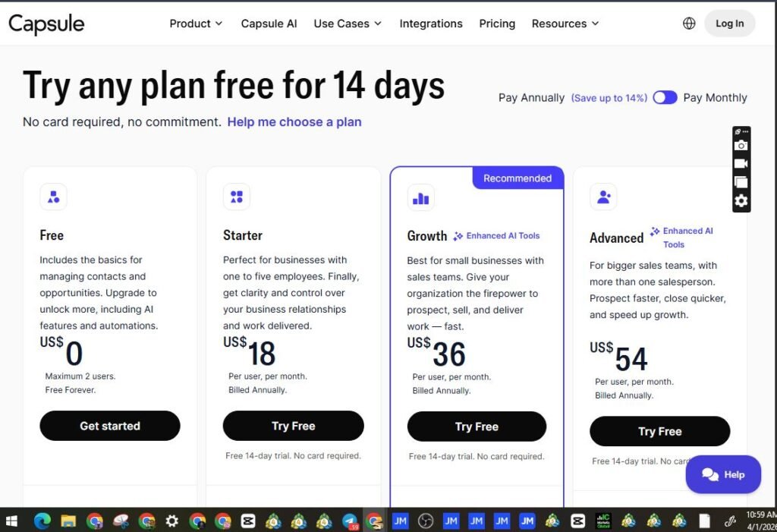
Task: Click Get started on the Free plan
Action: [109, 427]
